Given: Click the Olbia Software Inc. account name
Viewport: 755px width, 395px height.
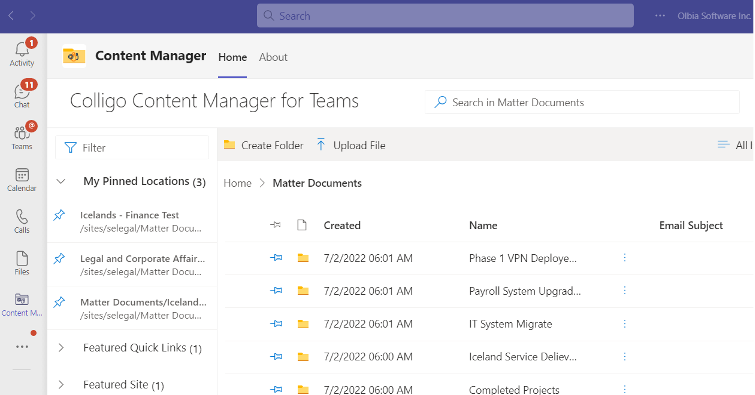Looking at the screenshot, I should tap(715, 16).
